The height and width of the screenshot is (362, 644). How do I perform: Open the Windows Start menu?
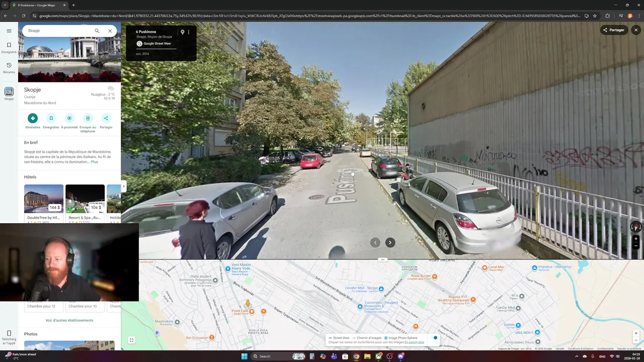point(244,356)
